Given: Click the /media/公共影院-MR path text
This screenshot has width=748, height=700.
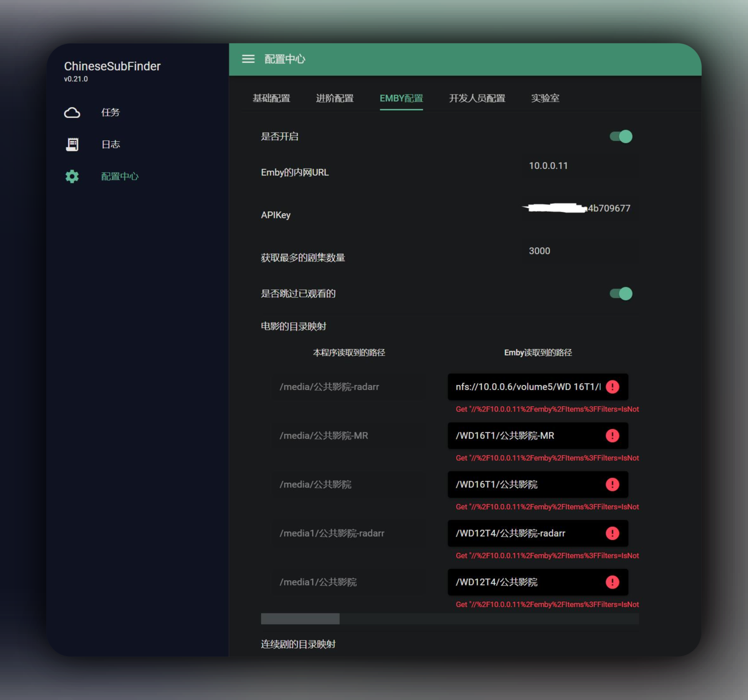Looking at the screenshot, I should pos(323,435).
